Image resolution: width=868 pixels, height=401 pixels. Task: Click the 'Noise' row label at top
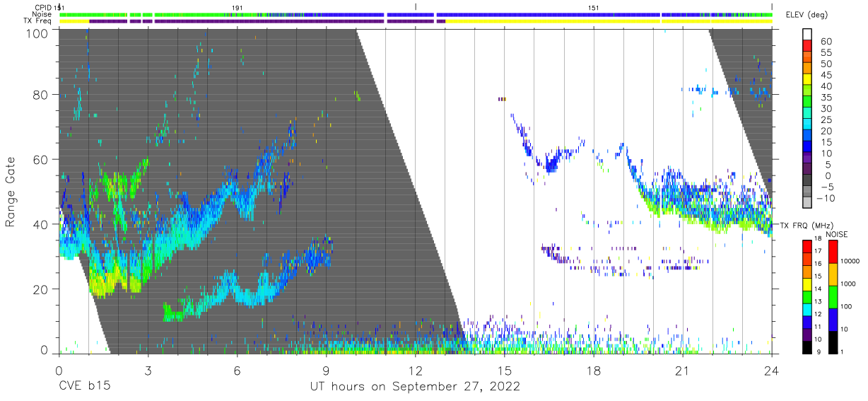pyautogui.click(x=42, y=14)
